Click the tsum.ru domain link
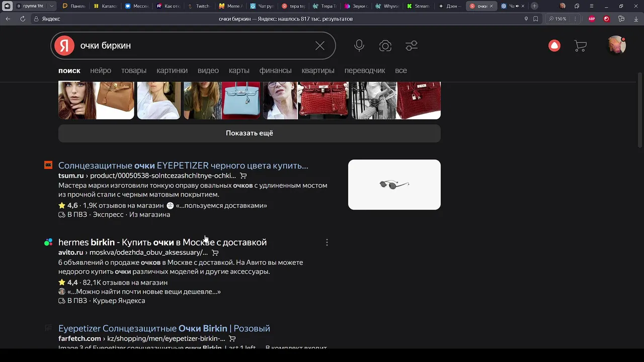Image resolution: width=644 pixels, height=362 pixels. pos(71,175)
